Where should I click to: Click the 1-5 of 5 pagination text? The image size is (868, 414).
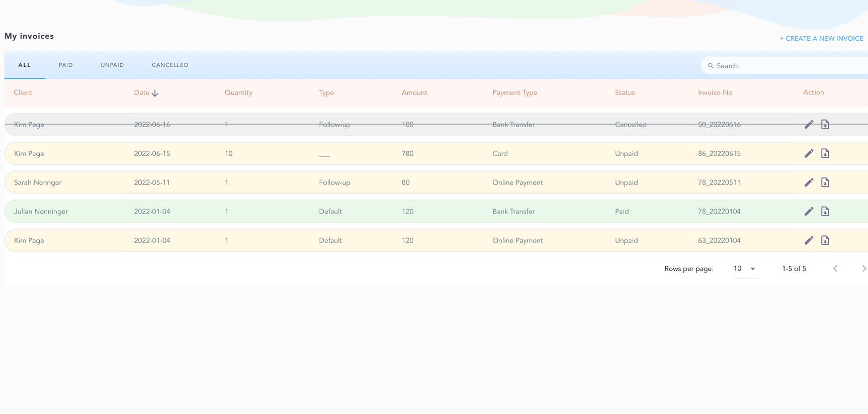click(x=794, y=269)
